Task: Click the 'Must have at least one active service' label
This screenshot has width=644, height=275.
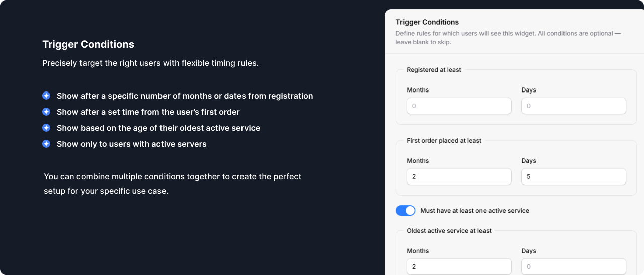Action: tap(474, 211)
